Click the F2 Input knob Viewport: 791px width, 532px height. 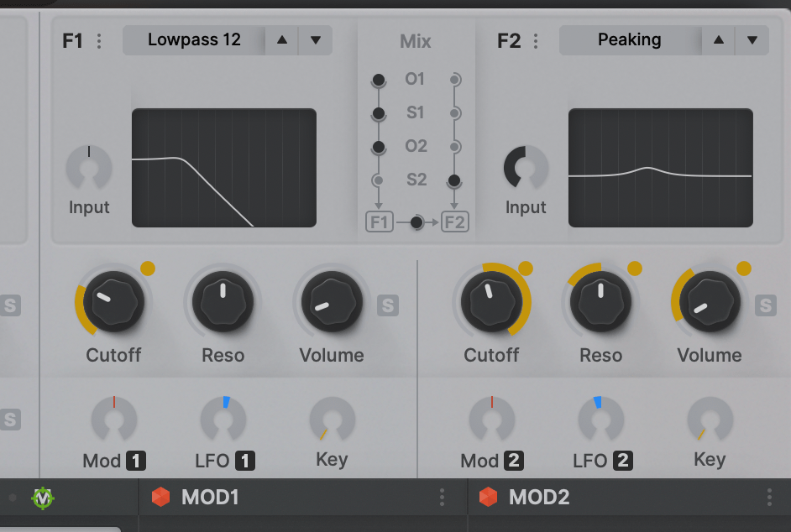[x=526, y=168]
